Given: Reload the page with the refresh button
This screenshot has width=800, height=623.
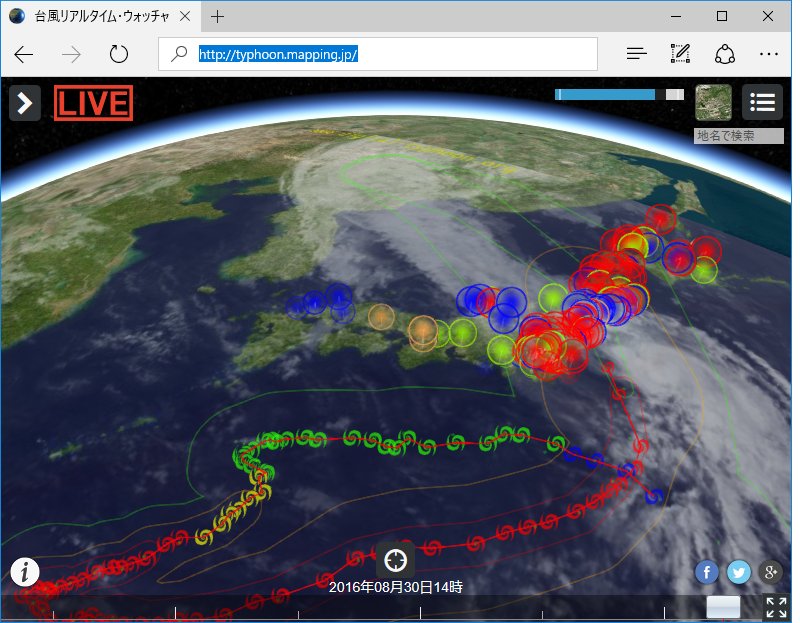Looking at the screenshot, I should pos(119,53).
